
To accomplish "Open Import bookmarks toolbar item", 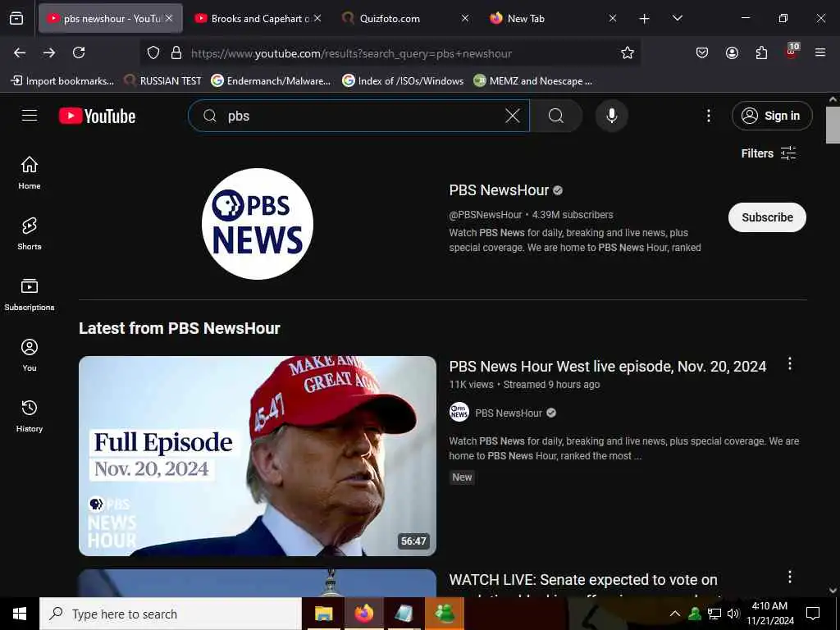I will [x=62, y=81].
